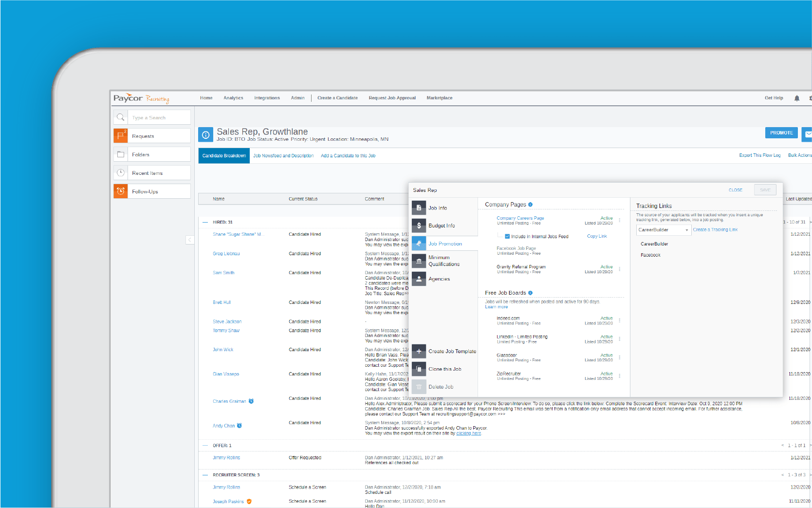
Task: Open the Folders icon in sidebar
Action: 121,154
